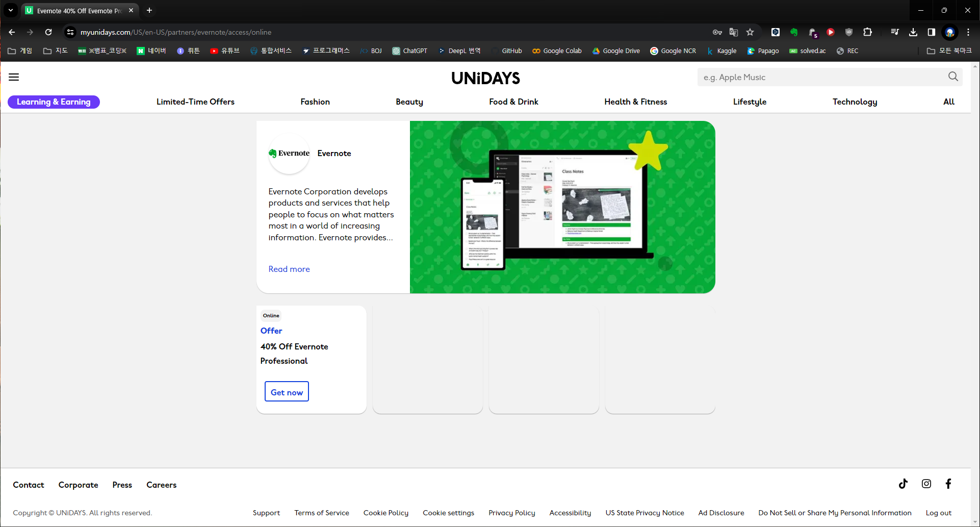Click the Evernote logo circle
The height and width of the screenshot is (527, 980).
click(x=289, y=153)
